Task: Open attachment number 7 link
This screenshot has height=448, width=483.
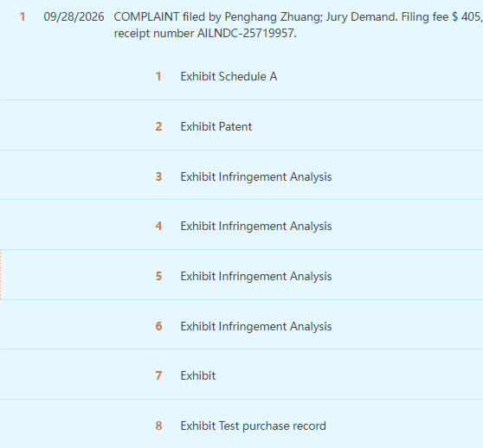Action: coord(158,375)
